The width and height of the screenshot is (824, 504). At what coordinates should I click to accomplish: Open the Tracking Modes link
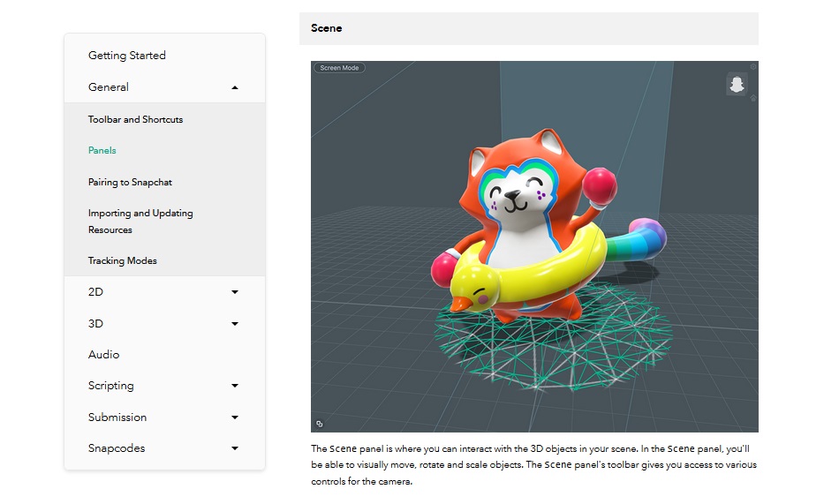(123, 260)
